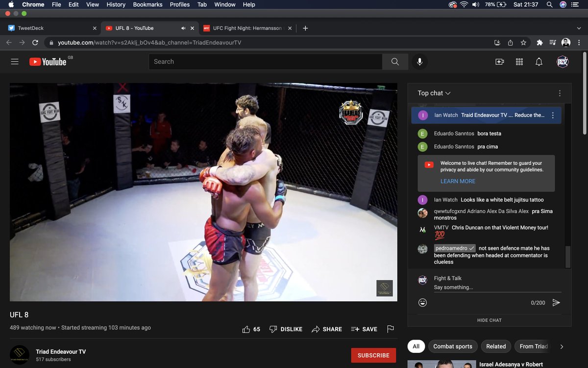Open the Bookmarks menu

[x=147, y=4]
